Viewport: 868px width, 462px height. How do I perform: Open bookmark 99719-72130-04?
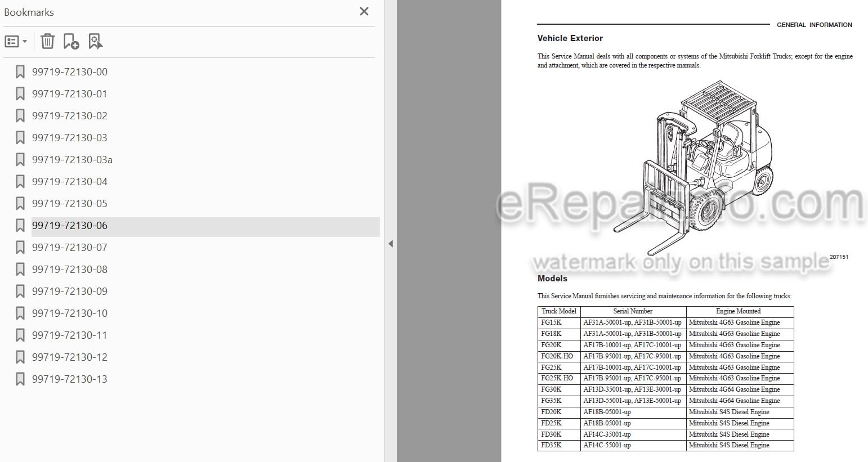[x=70, y=181]
